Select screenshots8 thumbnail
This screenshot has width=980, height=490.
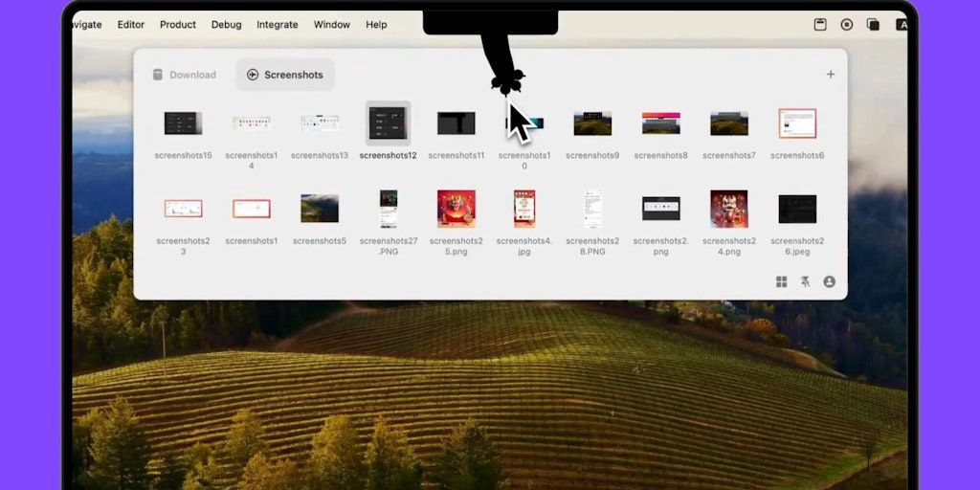(660, 123)
